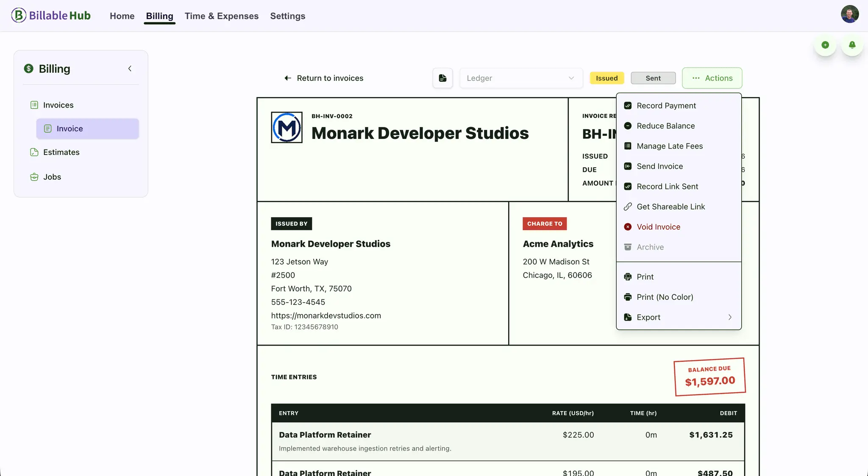
Task: Open the Billing top navigation tab
Action: [x=160, y=16]
